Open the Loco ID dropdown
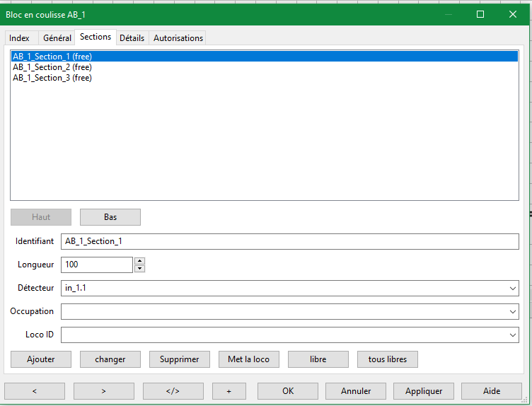This screenshot has width=532, height=406. [x=512, y=335]
